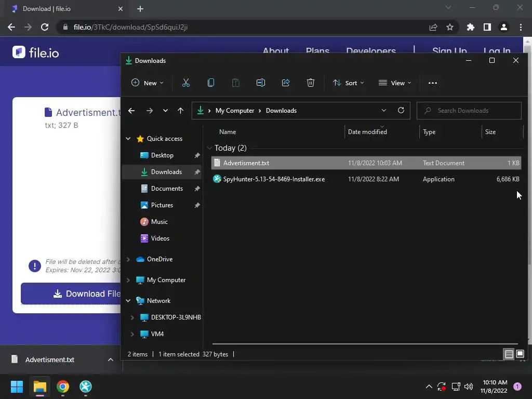Click the Share icon in the Explorer toolbar
532x399 pixels.
286,83
